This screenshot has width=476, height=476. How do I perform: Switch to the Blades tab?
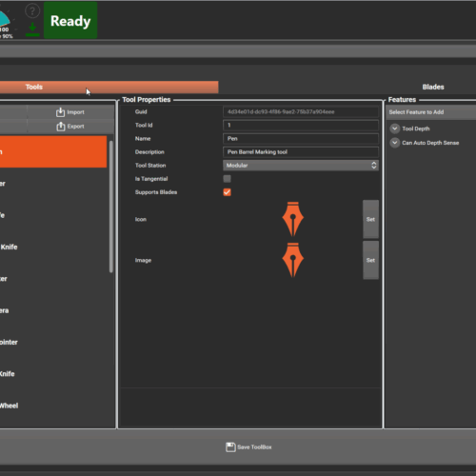click(433, 87)
